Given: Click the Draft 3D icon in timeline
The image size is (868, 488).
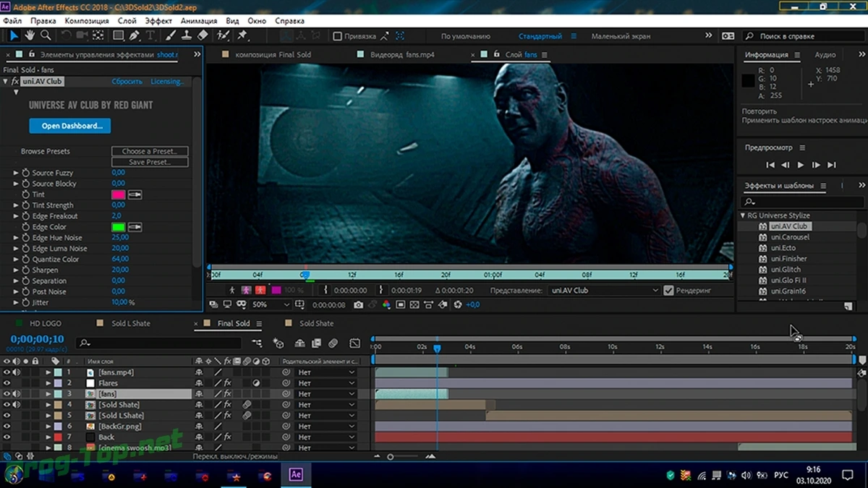Looking at the screenshot, I should [x=278, y=343].
